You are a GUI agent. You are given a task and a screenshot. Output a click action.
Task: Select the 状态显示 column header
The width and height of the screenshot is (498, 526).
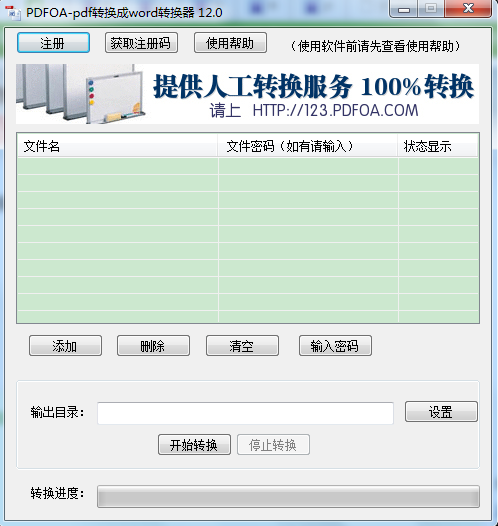[x=438, y=146]
